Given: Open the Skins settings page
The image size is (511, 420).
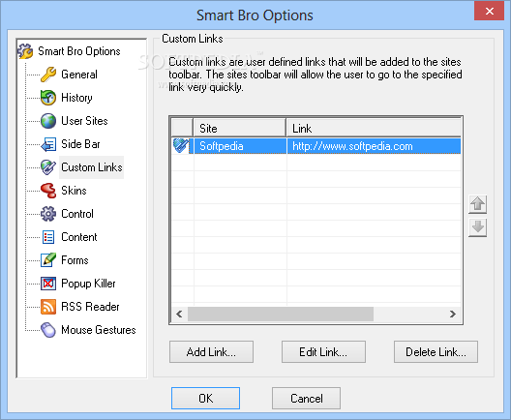Looking at the screenshot, I should 74,191.
